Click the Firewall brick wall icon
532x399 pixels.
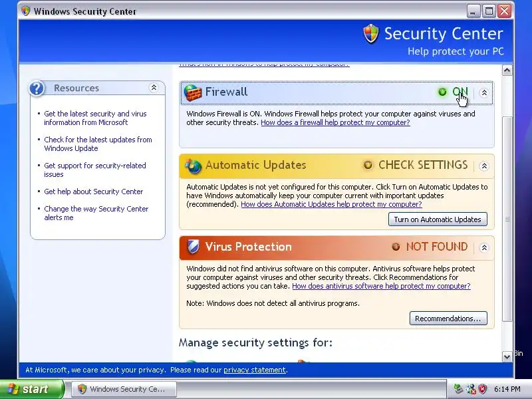193,92
